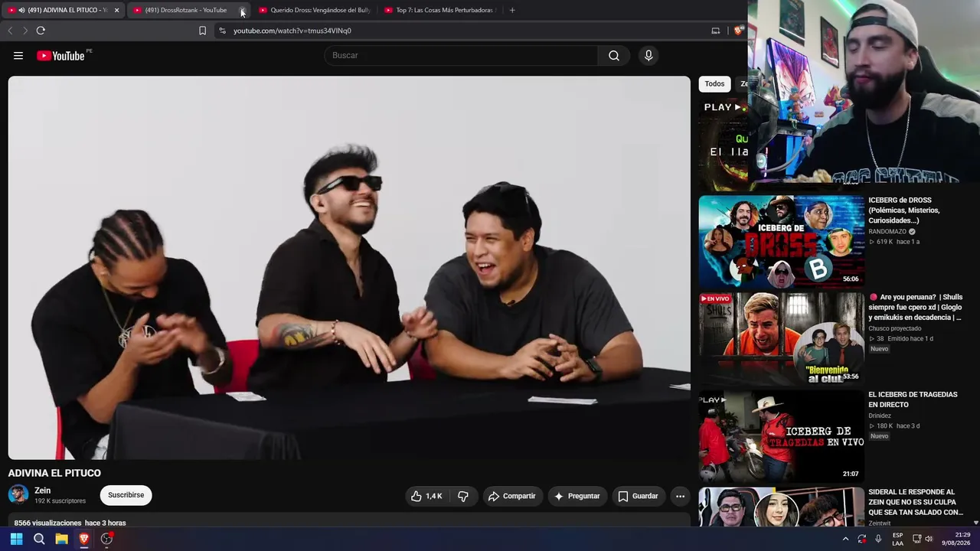
Task: Open SIDERAL LE RESPONDE AL ZEIN video title
Action: point(916,502)
